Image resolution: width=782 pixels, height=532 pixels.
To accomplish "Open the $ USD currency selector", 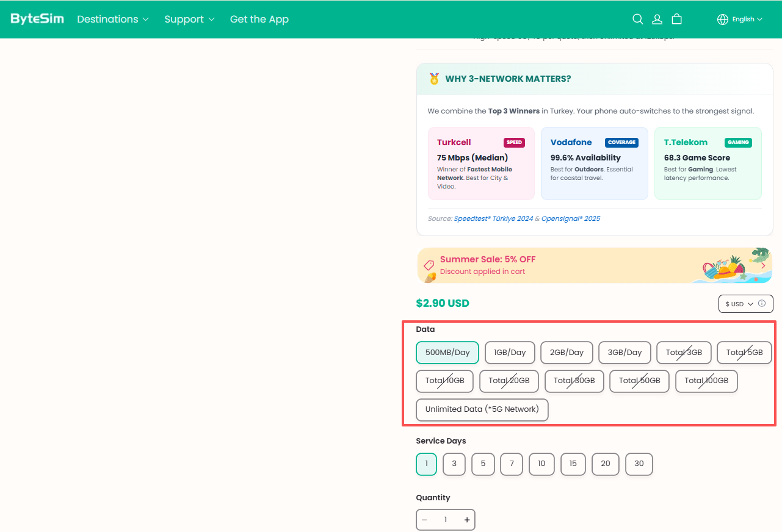I will (740, 304).
